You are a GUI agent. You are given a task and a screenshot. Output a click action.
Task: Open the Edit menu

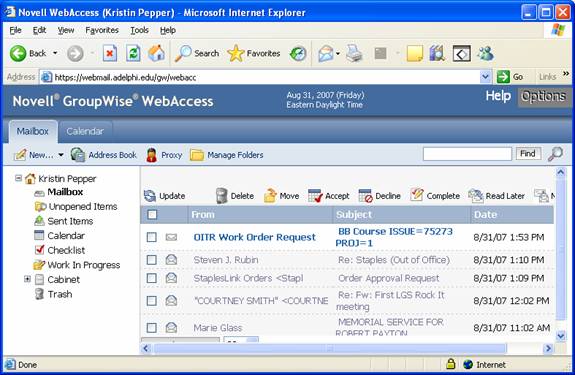click(39, 30)
